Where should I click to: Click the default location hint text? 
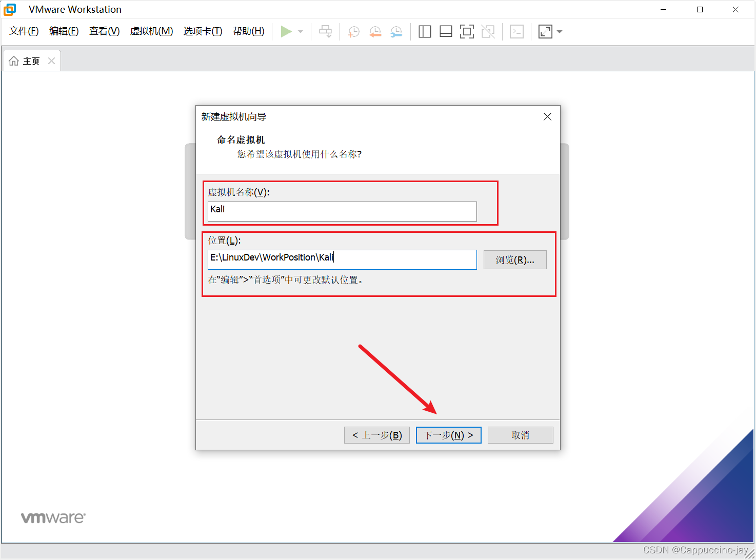click(287, 280)
